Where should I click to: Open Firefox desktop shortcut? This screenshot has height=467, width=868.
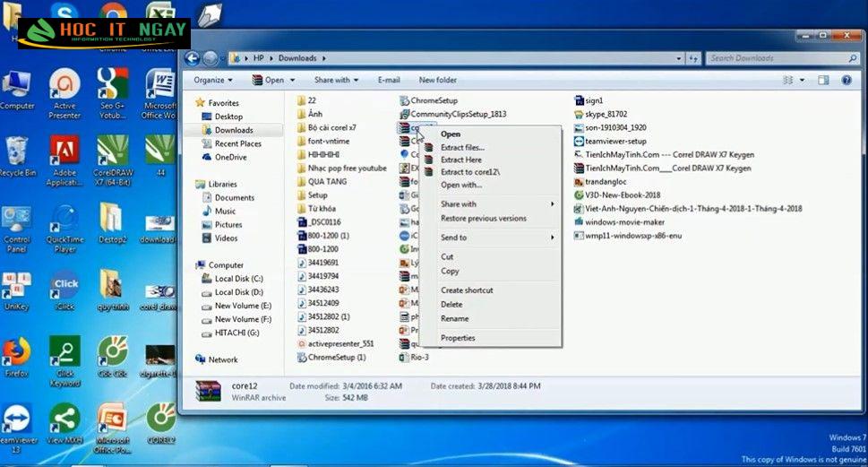point(16,358)
